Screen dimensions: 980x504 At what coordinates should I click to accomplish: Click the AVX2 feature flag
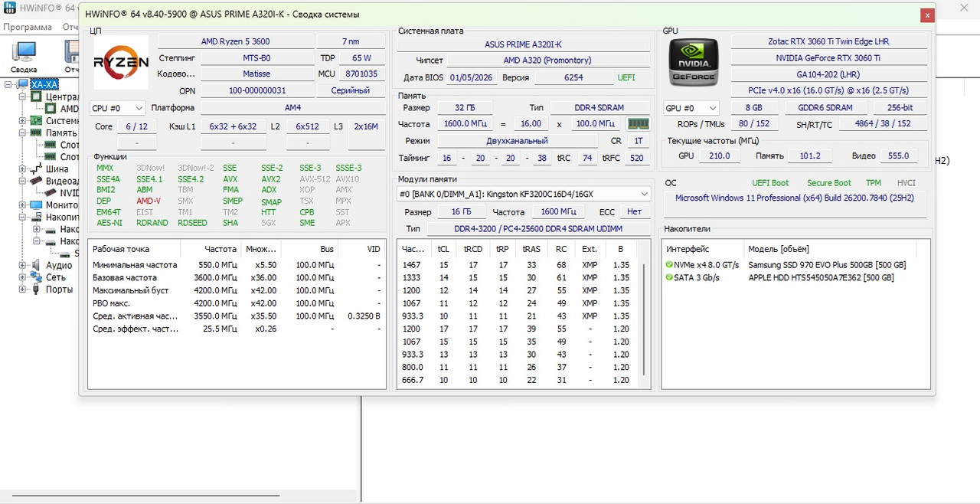click(x=270, y=179)
